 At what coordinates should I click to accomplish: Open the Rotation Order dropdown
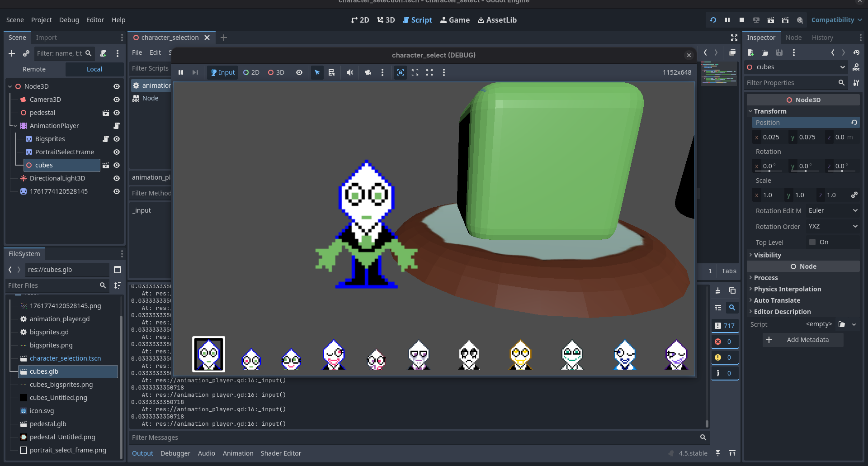[x=832, y=226]
